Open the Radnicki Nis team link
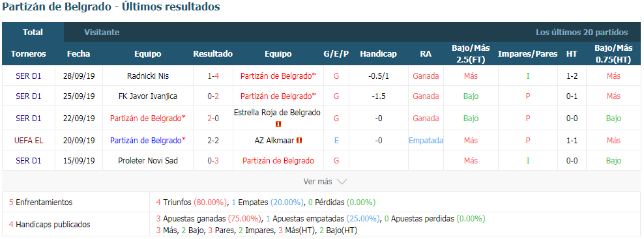This screenshot has height=239, width=644. point(148,76)
